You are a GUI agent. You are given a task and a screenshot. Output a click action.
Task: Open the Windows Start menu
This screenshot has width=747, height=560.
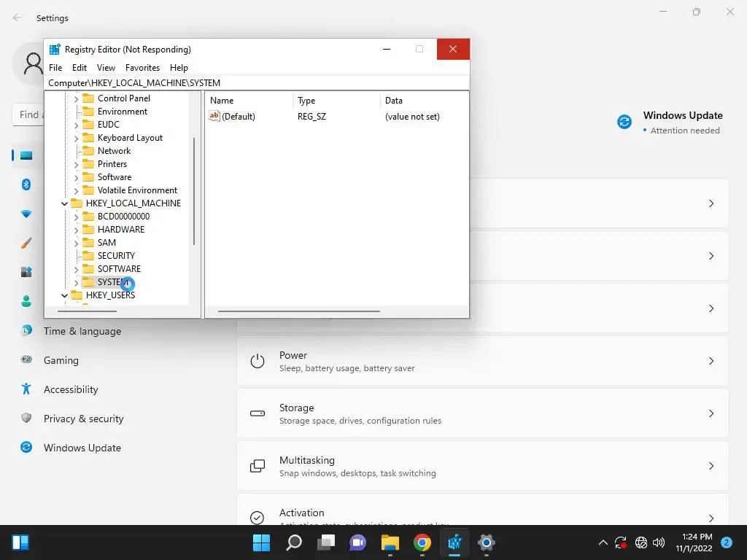[x=261, y=542]
